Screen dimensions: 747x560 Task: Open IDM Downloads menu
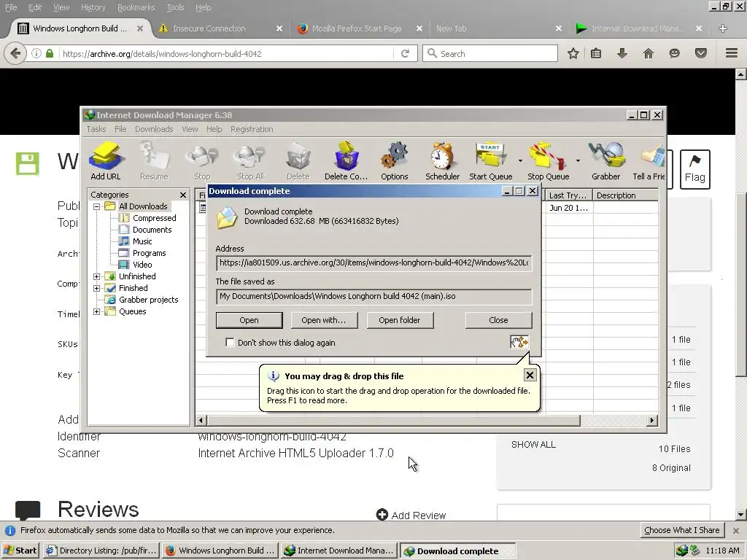[x=154, y=129]
